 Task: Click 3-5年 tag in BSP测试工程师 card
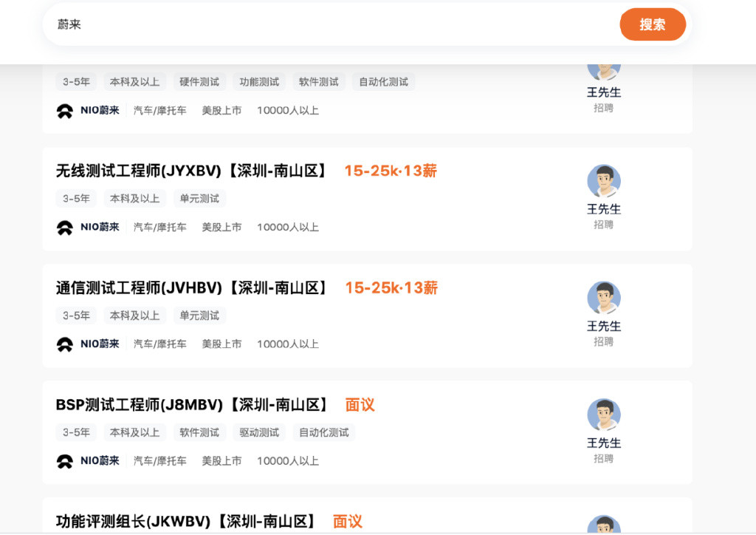pos(76,433)
